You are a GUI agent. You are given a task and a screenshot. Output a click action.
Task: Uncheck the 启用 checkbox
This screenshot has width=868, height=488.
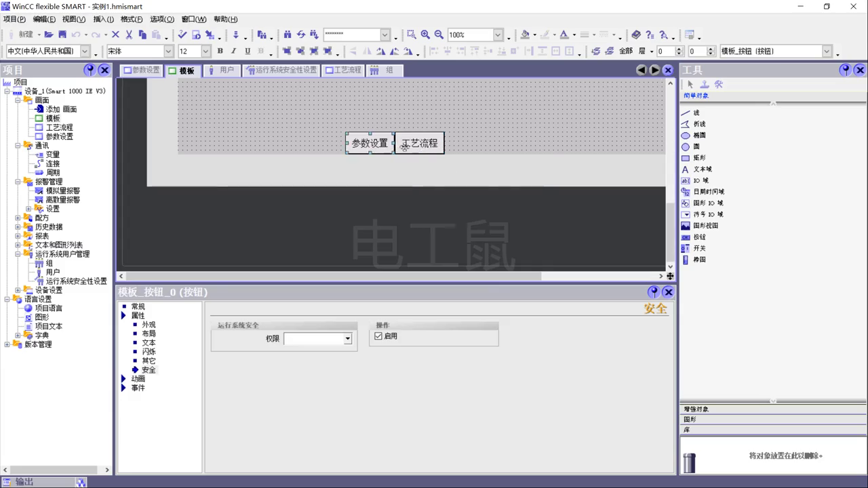click(378, 336)
